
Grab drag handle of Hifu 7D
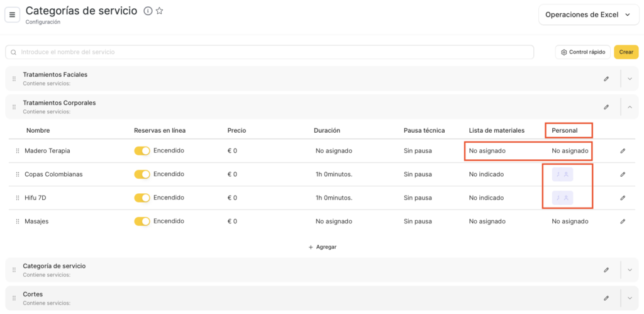[x=18, y=198]
